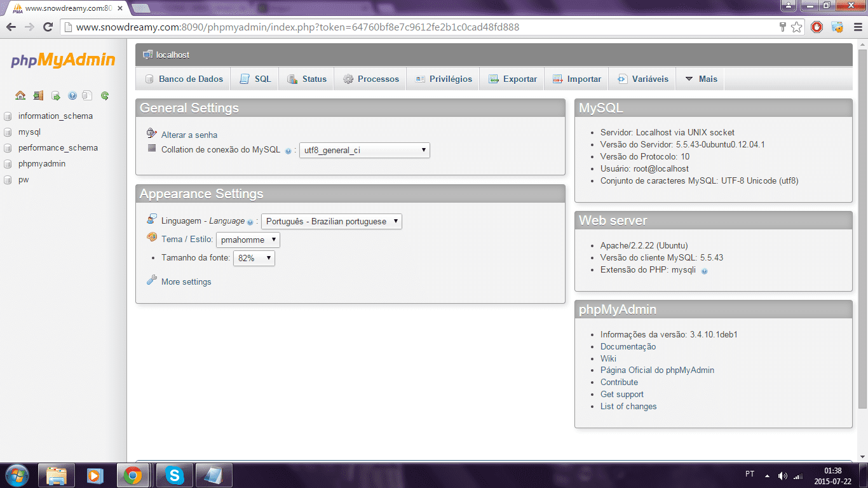Click the database icon next to performance_schema

8,148
